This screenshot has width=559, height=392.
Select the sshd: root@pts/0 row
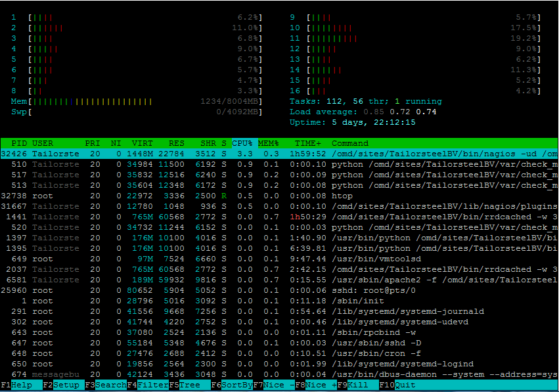[x=279, y=290]
